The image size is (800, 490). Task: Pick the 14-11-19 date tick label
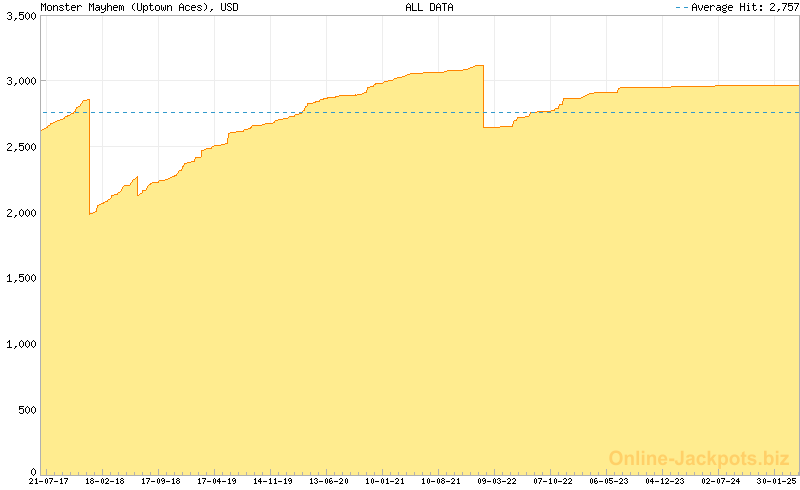[x=273, y=481]
